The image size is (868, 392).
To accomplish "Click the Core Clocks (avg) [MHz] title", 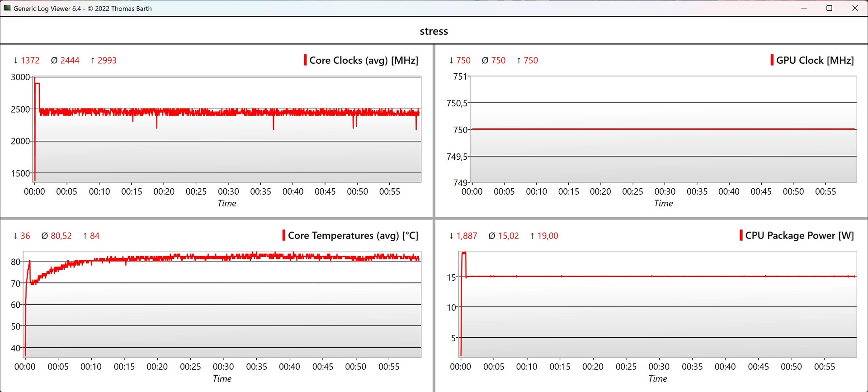I will pyautogui.click(x=363, y=61).
